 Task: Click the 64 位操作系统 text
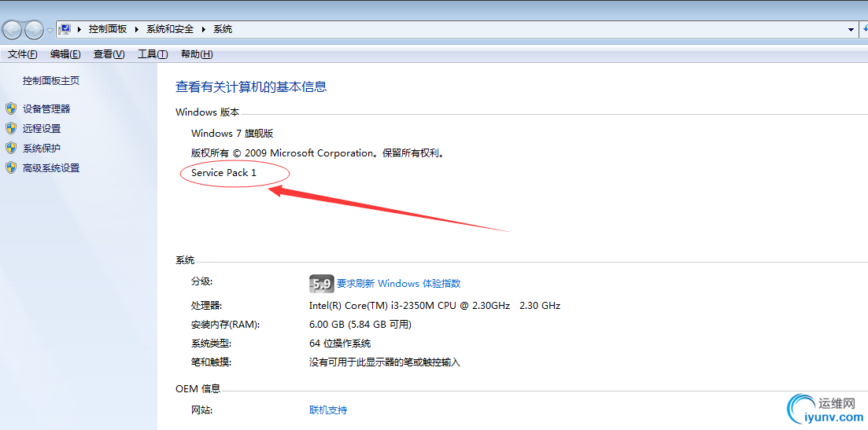coord(340,344)
